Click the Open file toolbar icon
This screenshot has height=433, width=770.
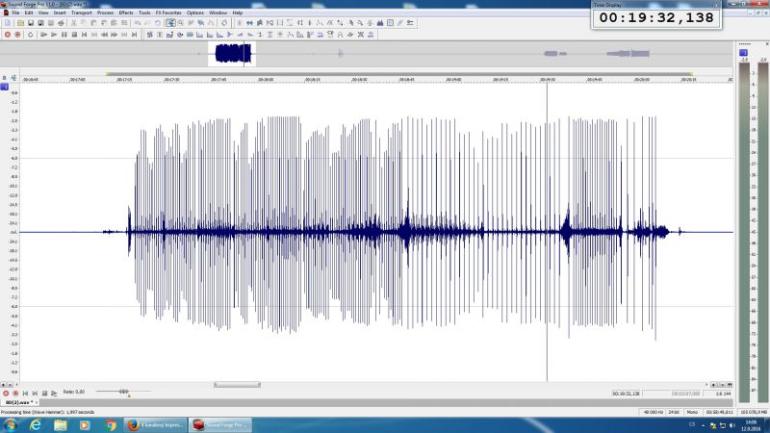tap(20, 23)
